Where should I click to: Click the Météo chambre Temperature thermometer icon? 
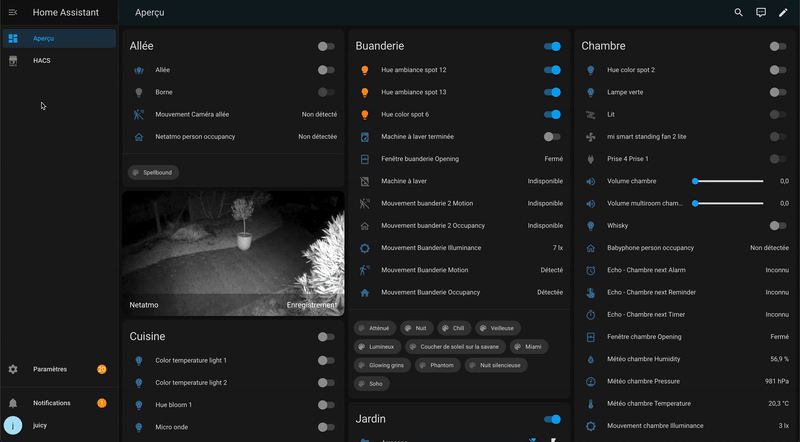591,404
